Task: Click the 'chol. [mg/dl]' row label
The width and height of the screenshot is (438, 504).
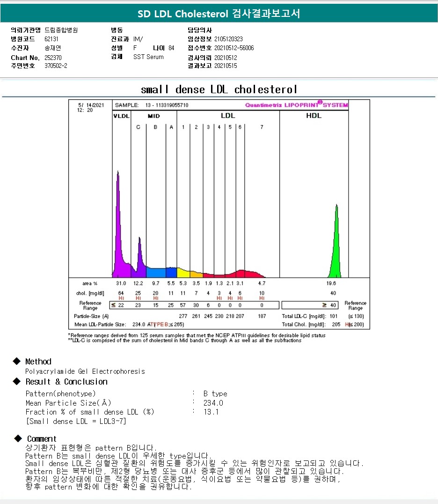Action: tap(90, 293)
